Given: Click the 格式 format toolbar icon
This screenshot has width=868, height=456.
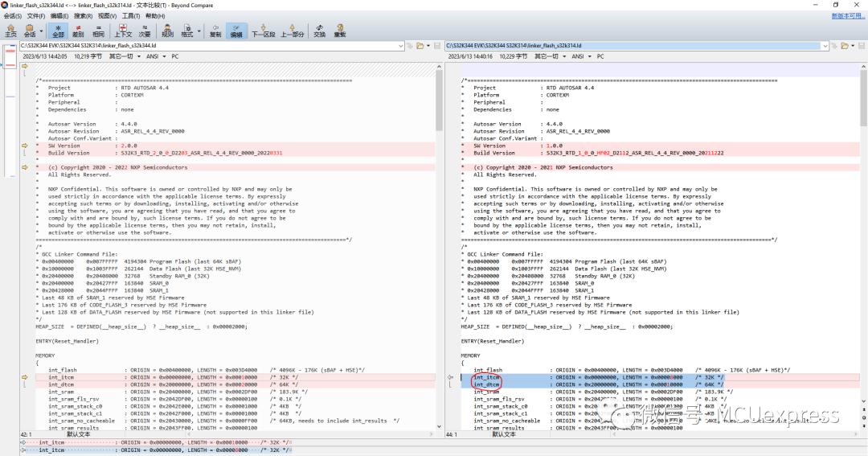Looking at the screenshot, I should (187, 31).
